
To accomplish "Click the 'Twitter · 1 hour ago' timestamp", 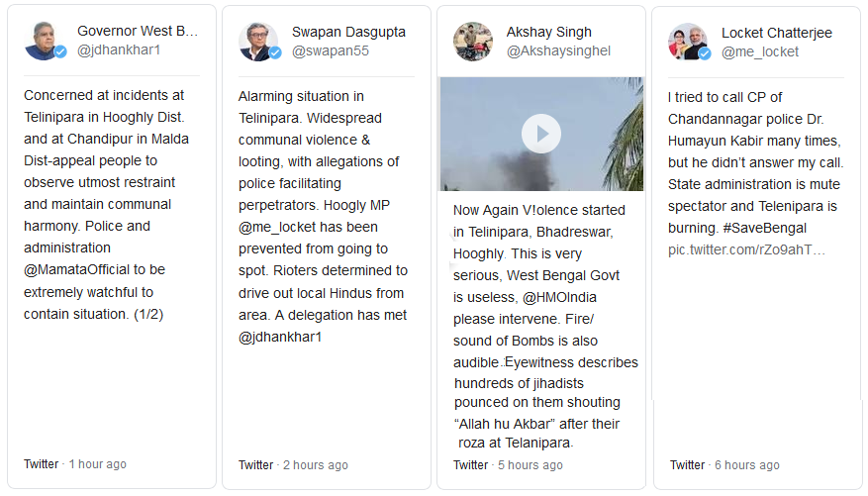I will click(x=75, y=464).
